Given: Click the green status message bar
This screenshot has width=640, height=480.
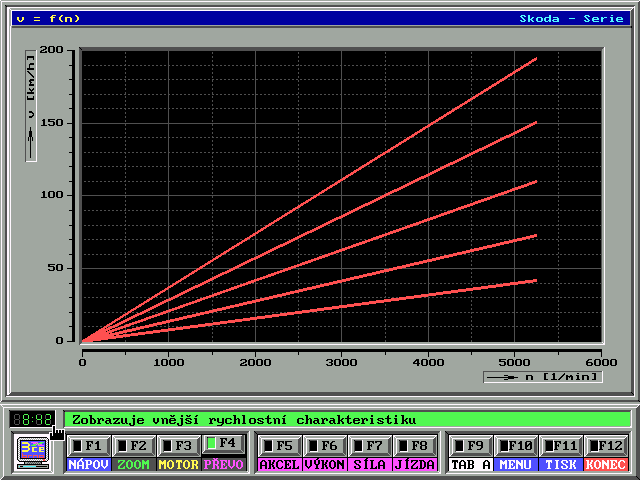Looking at the screenshot, I should coord(347,420).
